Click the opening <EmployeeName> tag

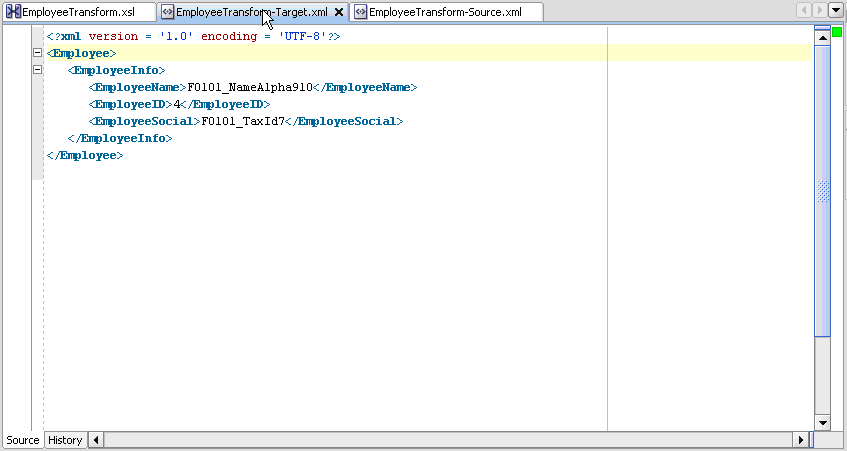(138, 87)
